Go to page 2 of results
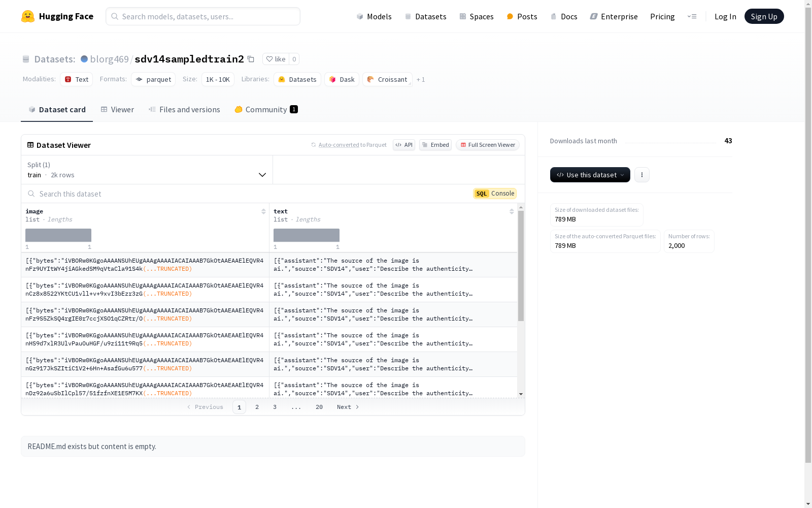 257,407
